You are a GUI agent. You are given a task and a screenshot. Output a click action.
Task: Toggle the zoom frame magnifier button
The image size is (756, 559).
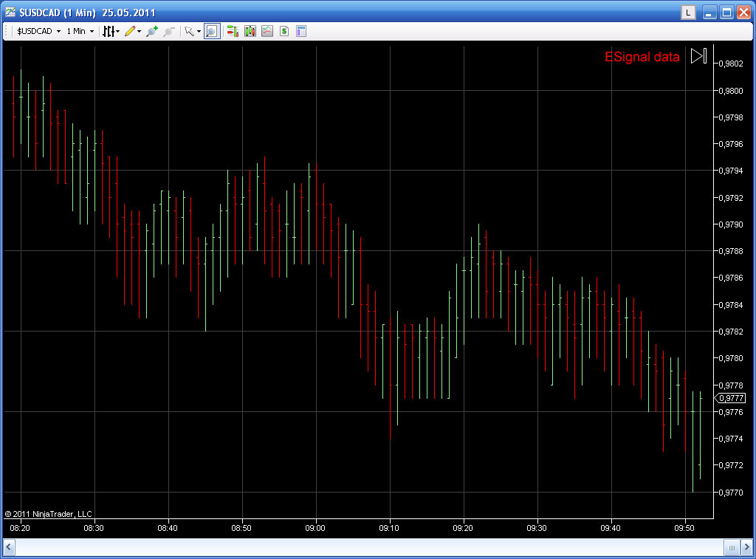coord(212,31)
